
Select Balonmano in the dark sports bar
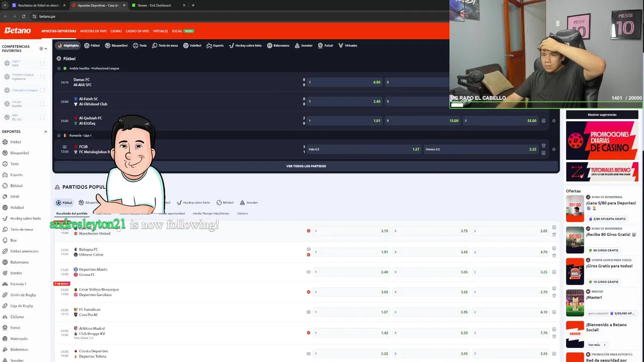pyautogui.click(x=278, y=45)
